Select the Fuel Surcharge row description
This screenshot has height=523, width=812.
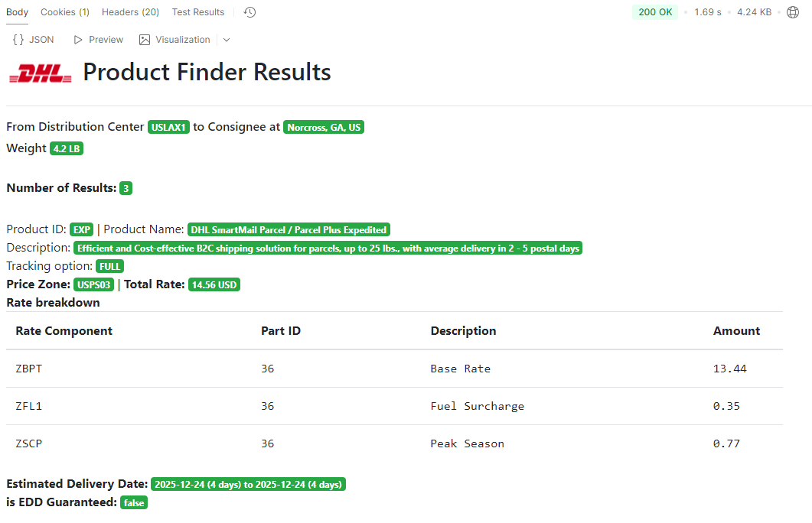click(x=477, y=406)
